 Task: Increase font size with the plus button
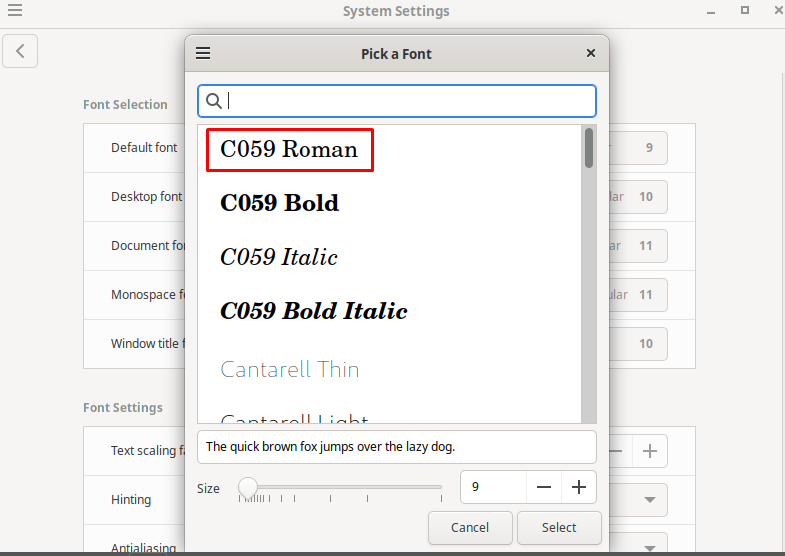(x=579, y=487)
